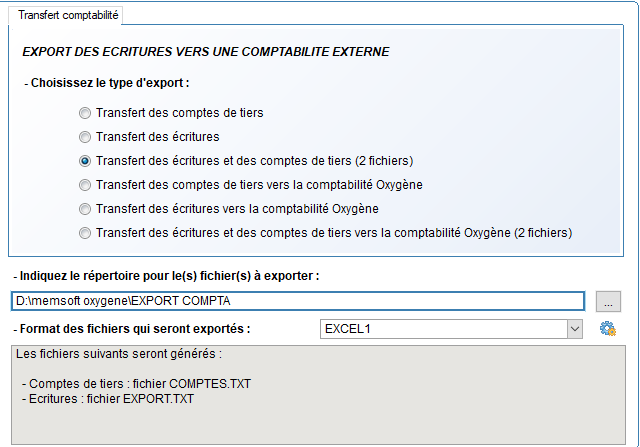Click the Les fichiers suivants seront générés text
This screenshot has width=640, height=447.
[x=119, y=354]
